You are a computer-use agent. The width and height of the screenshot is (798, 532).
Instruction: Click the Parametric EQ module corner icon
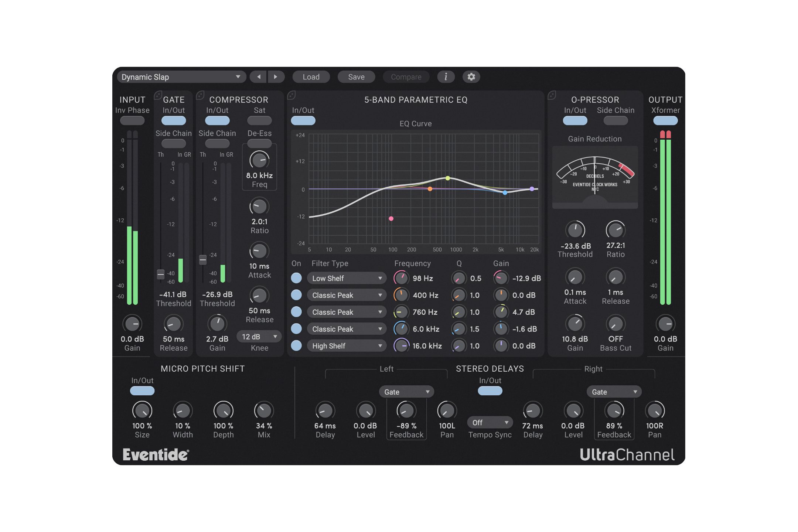[x=291, y=95]
